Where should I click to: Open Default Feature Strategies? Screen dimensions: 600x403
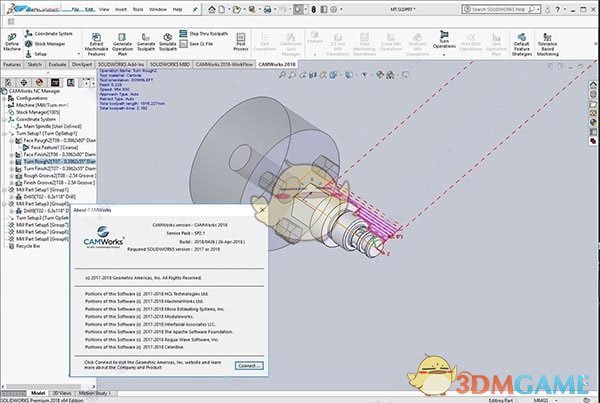[522, 44]
